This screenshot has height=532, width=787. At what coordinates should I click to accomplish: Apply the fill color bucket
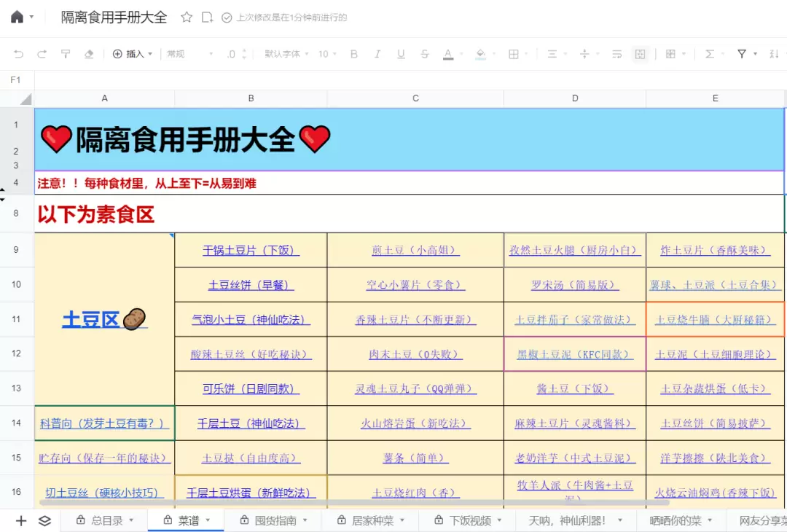coord(480,54)
